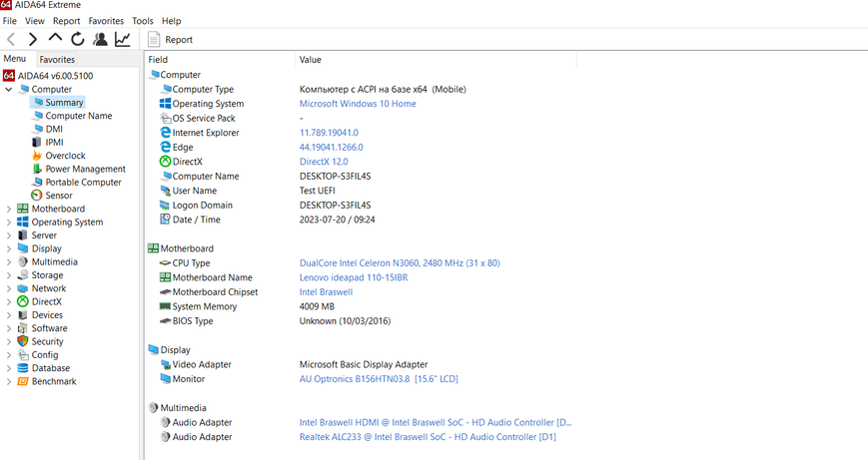Expand the Network tree node
The width and height of the screenshot is (868, 460).
(x=8, y=288)
